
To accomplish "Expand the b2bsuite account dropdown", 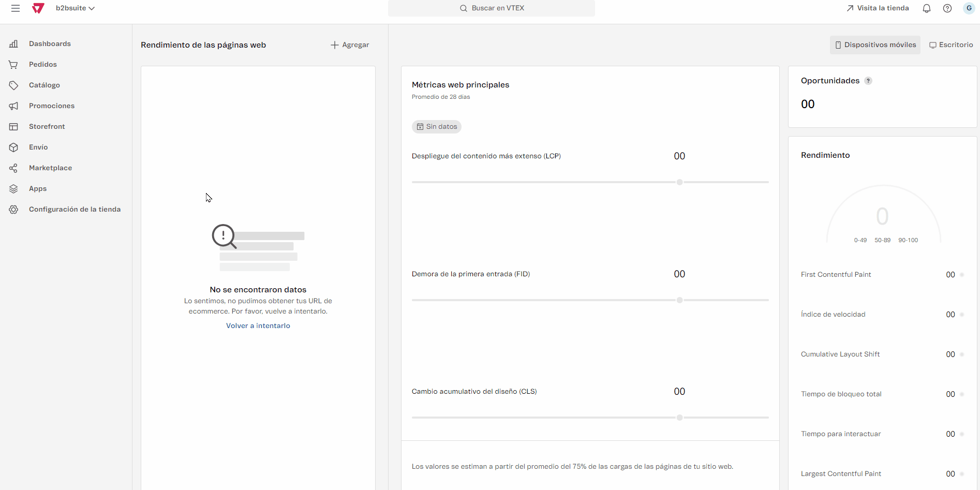I will click(75, 8).
